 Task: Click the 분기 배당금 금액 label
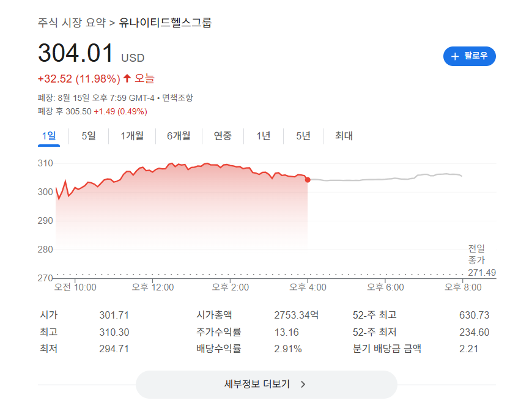(387, 349)
